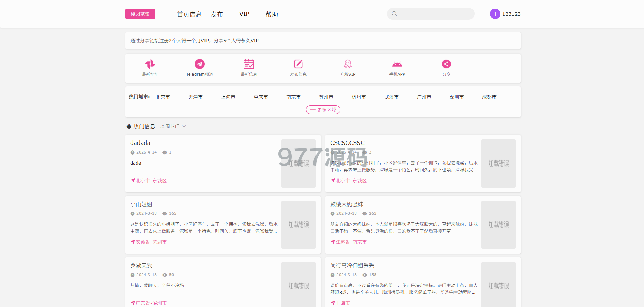Open the 首页信息 menu item
The image size is (644, 307).
[189, 14]
